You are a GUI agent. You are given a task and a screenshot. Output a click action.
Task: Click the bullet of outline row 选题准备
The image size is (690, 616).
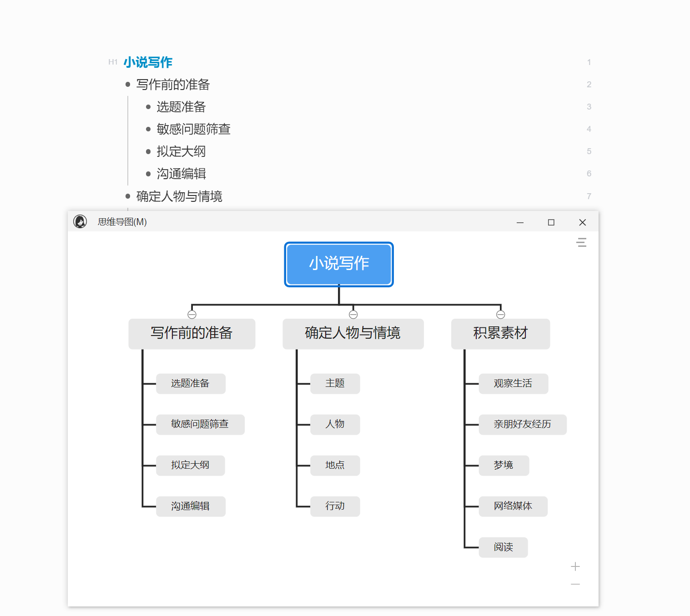[x=148, y=107]
